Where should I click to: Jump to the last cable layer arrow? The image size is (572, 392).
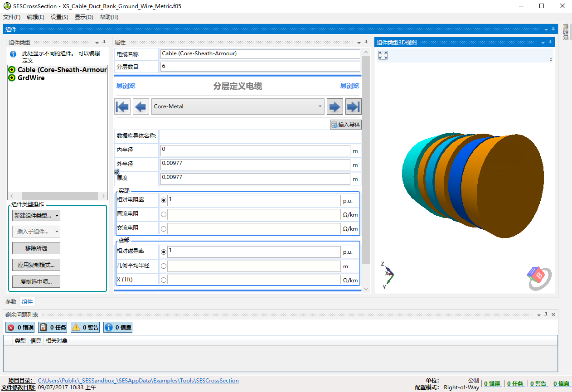coord(353,106)
